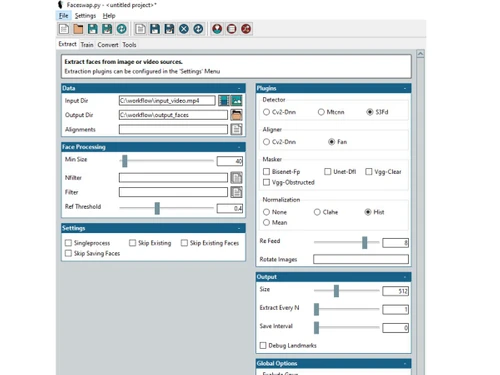Click the teal Save project icon
Viewport: 500px width, 375px height.
92,29
